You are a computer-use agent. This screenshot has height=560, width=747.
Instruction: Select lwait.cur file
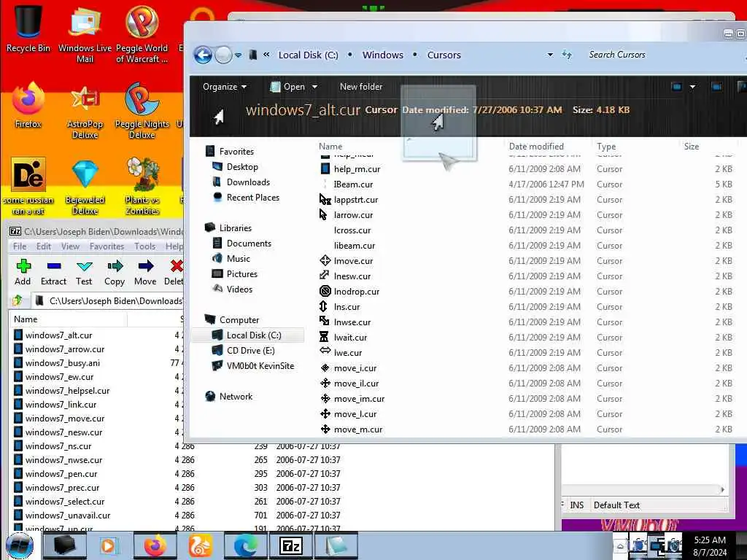(x=350, y=338)
